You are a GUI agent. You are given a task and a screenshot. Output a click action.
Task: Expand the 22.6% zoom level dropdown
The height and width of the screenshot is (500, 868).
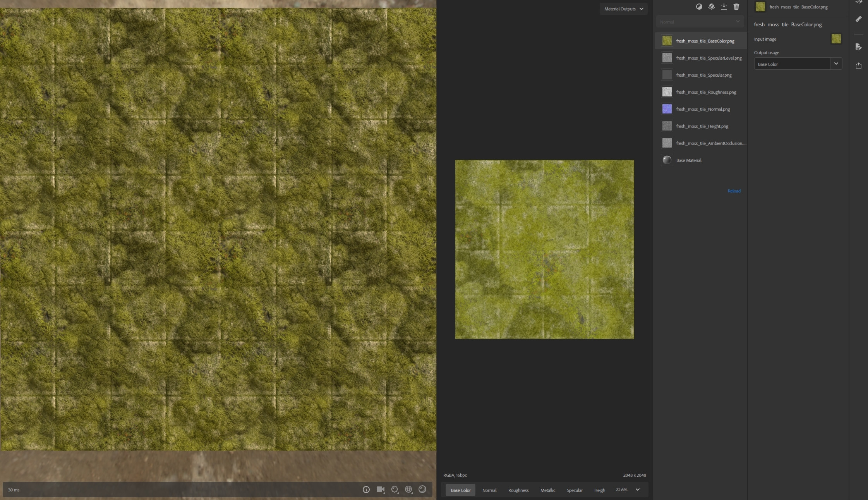click(x=637, y=490)
